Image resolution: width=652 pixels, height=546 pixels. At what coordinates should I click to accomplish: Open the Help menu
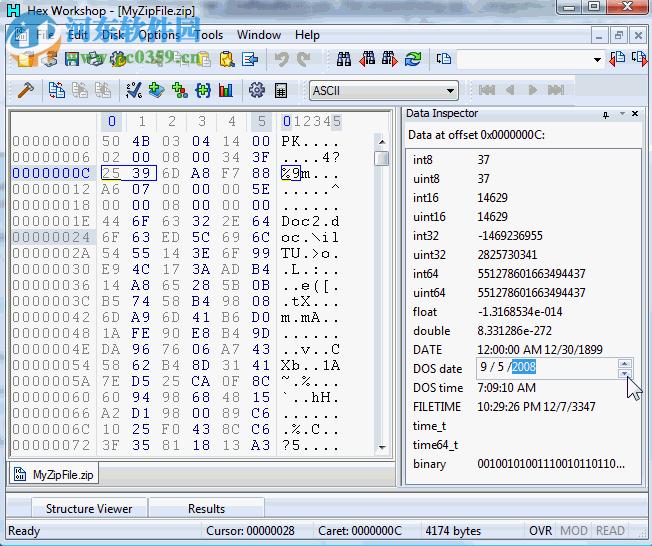click(x=307, y=35)
